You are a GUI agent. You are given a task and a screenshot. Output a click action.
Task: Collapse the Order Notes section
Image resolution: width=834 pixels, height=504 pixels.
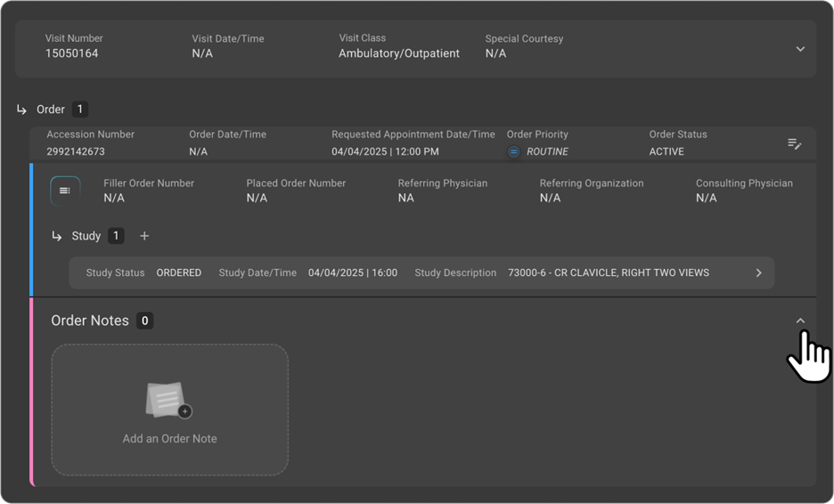[799, 321]
